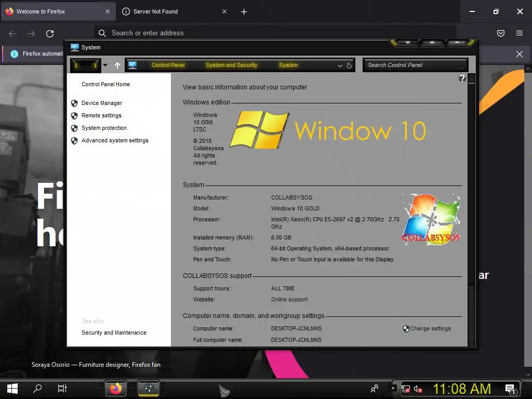Viewport: 532px width, 399px height.
Task: Open the System window help question mark
Action: click(462, 79)
